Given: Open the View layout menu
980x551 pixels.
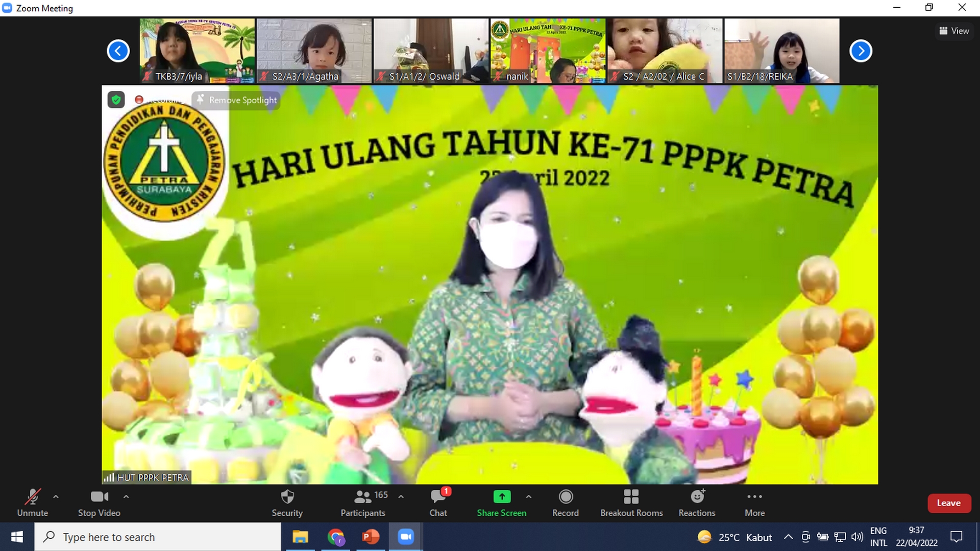Looking at the screenshot, I should [x=954, y=31].
